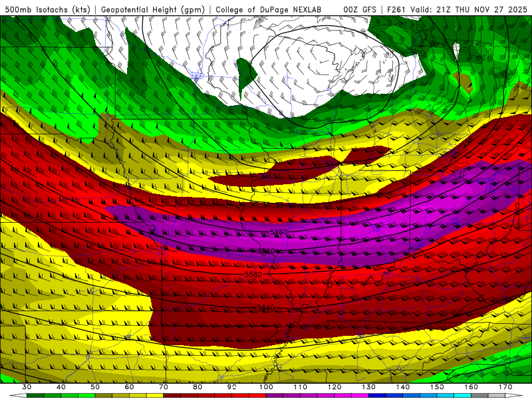Click the 80 value on the color scale
532x399 pixels.
tap(198, 387)
